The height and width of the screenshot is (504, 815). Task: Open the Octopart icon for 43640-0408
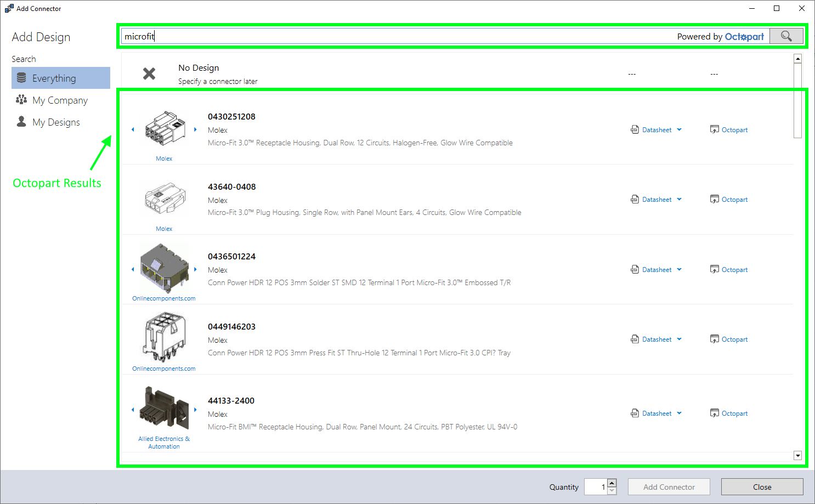(714, 199)
